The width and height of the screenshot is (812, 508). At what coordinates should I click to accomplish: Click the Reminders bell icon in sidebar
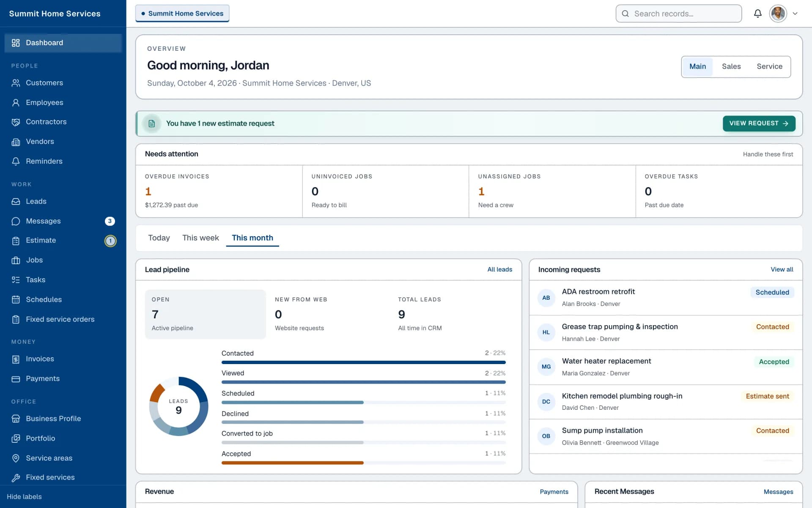16,161
